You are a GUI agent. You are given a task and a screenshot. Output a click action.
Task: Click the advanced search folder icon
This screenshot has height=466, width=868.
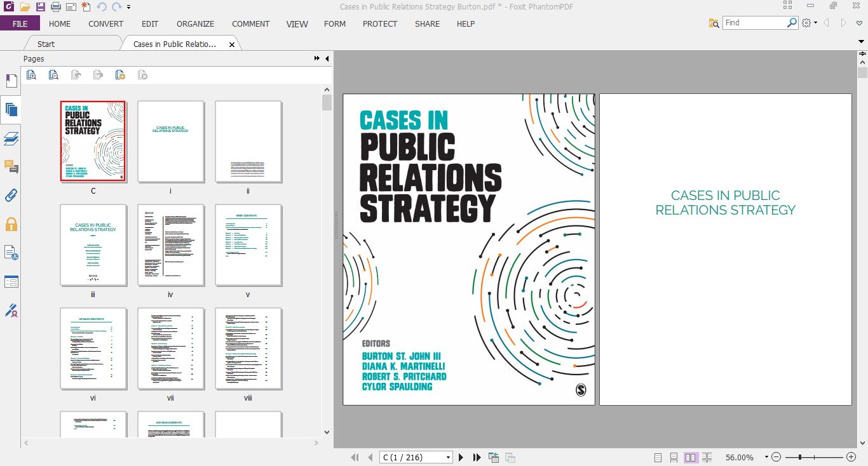point(714,23)
